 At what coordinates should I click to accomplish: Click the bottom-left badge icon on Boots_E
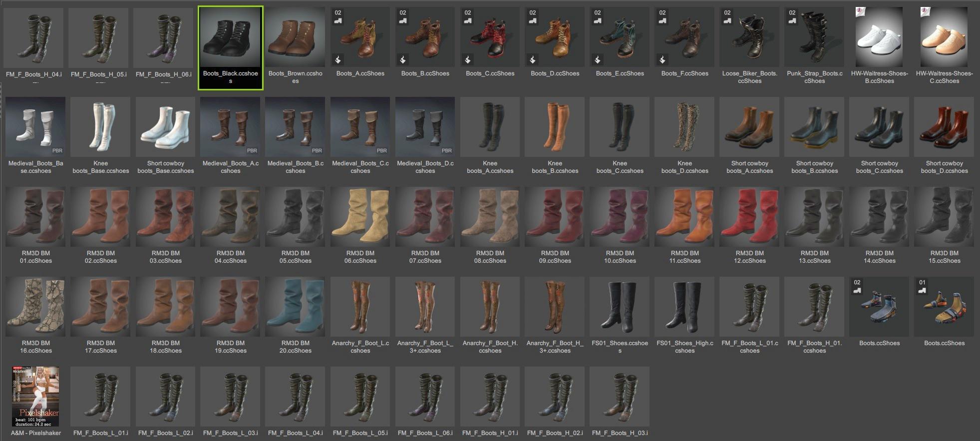(598, 60)
